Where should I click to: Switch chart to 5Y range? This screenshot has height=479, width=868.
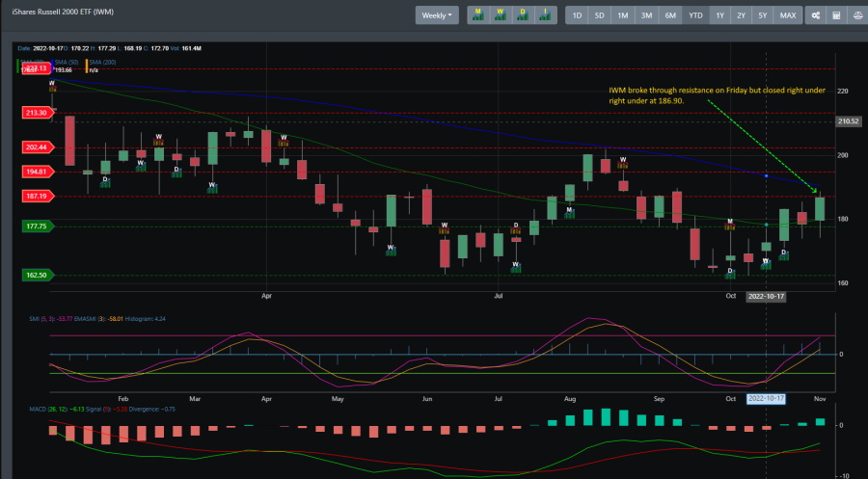click(763, 15)
